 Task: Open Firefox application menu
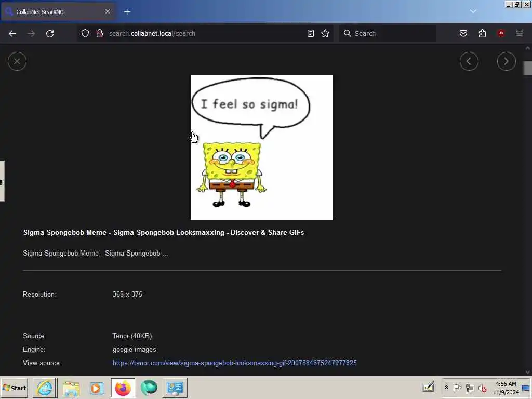[520, 33]
